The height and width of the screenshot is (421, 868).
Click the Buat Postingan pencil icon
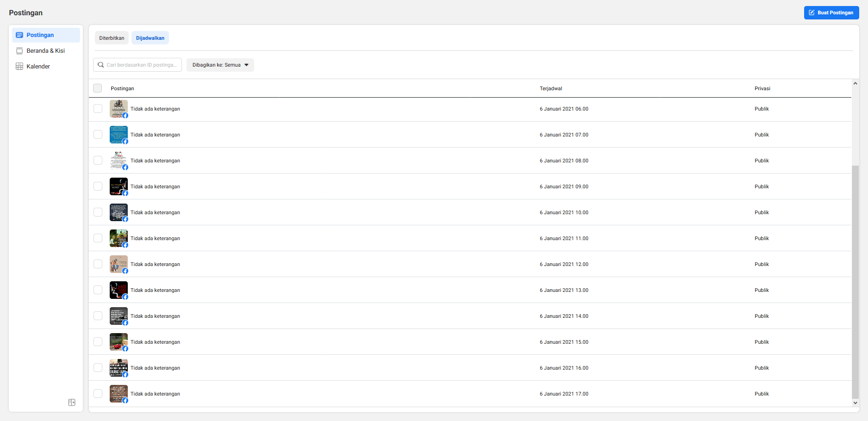click(812, 13)
